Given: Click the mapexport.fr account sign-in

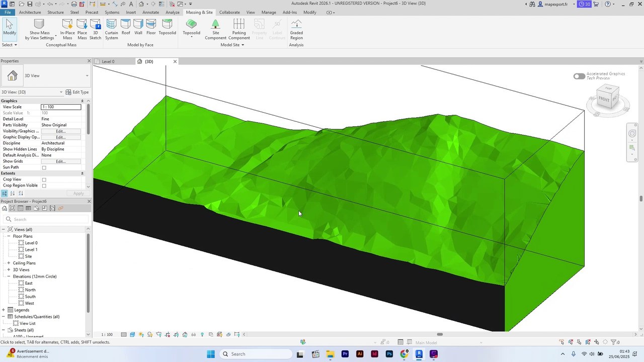Looking at the screenshot, I should coord(552,4).
